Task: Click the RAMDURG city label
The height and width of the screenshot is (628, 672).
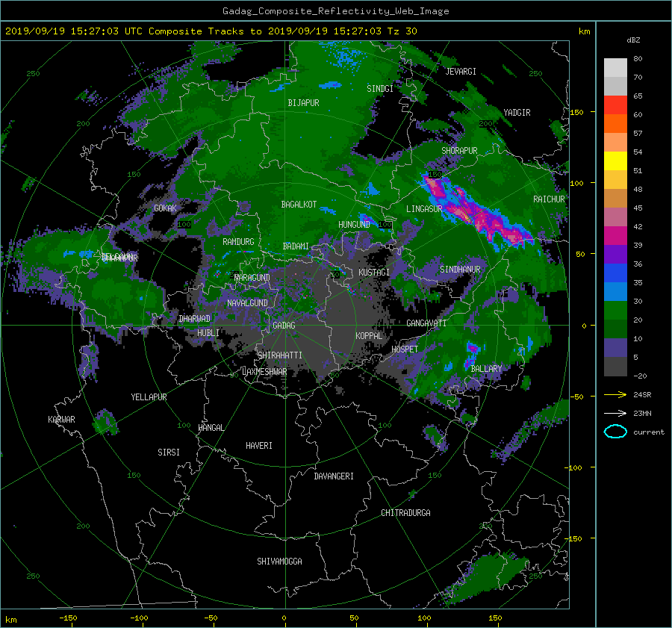Action: (x=238, y=242)
